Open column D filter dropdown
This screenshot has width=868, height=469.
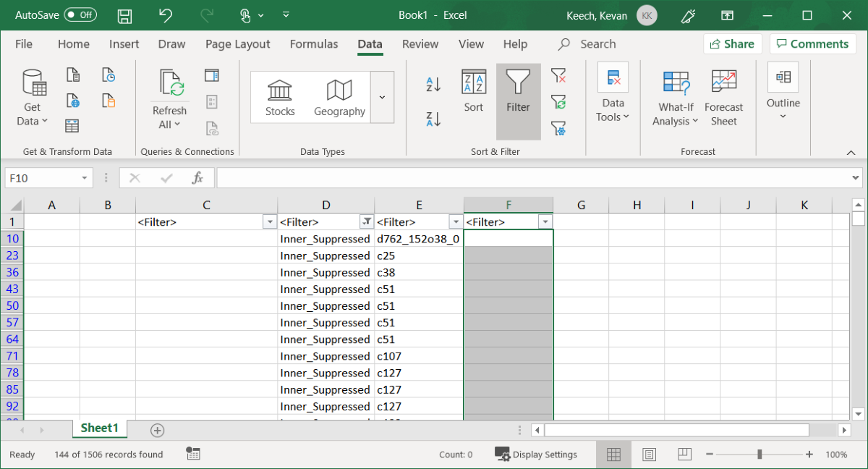pyautogui.click(x=366, y=222)
